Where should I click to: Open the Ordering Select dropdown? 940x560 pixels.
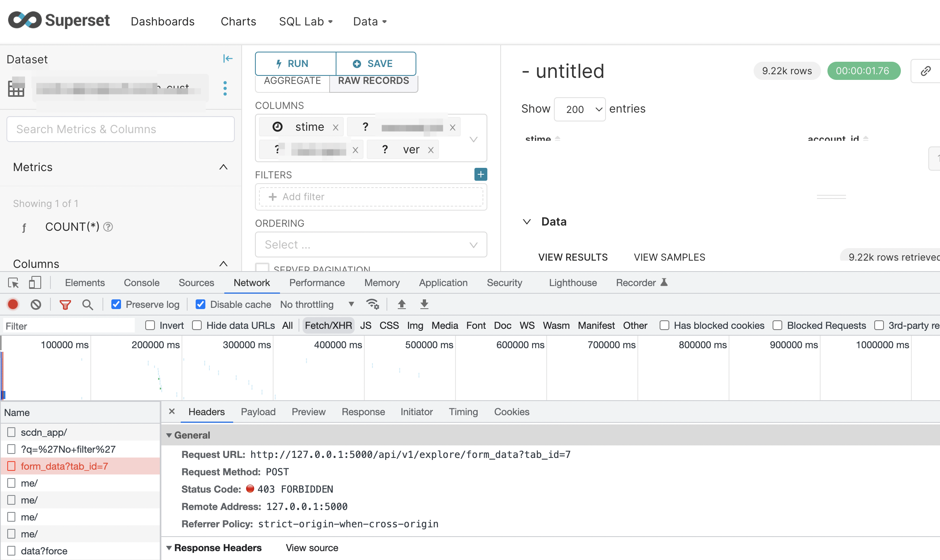(x=371, y=245)
